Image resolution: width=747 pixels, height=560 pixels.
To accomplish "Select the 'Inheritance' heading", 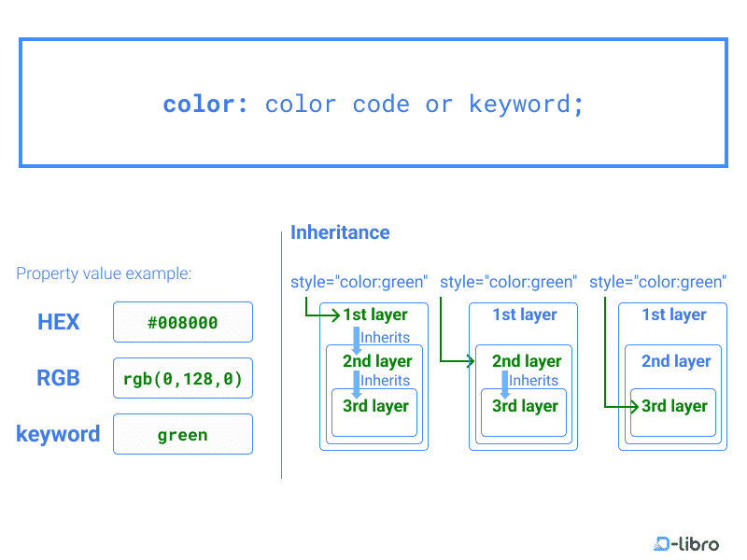I will [x=340, y=232].
